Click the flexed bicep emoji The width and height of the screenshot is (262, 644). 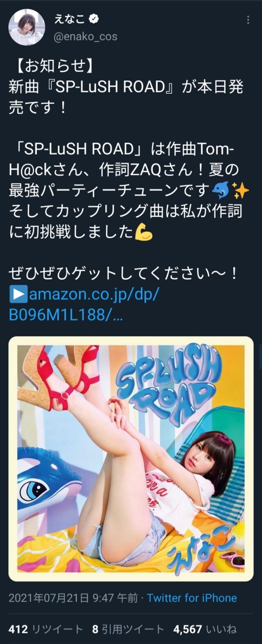point(143,232)
